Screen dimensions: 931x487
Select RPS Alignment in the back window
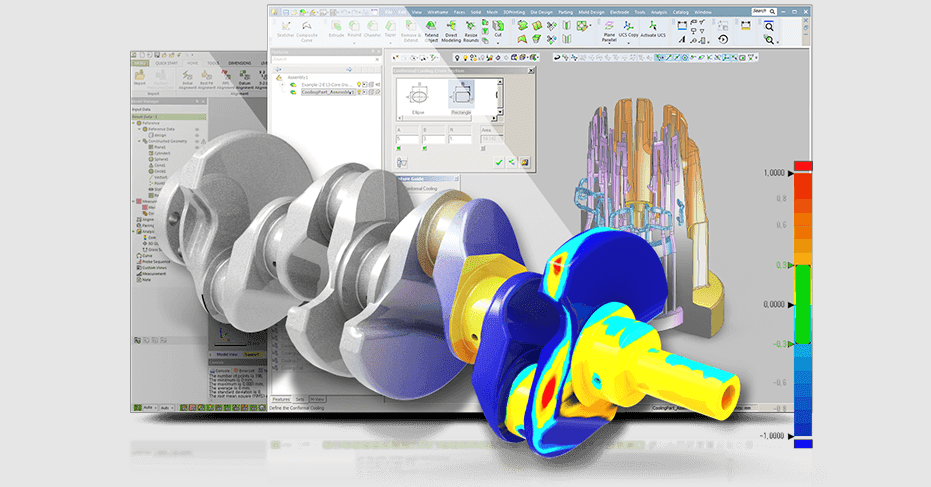pos(226,78)
